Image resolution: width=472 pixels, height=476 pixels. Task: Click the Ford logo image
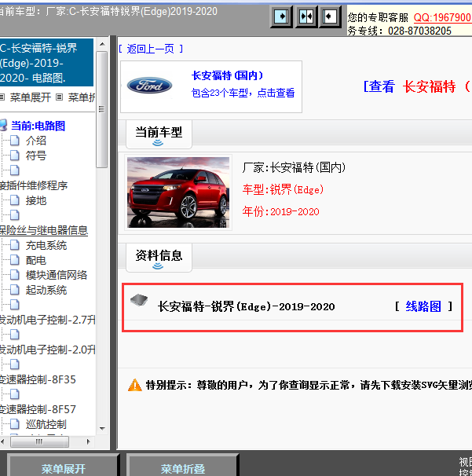coord(149,86)
